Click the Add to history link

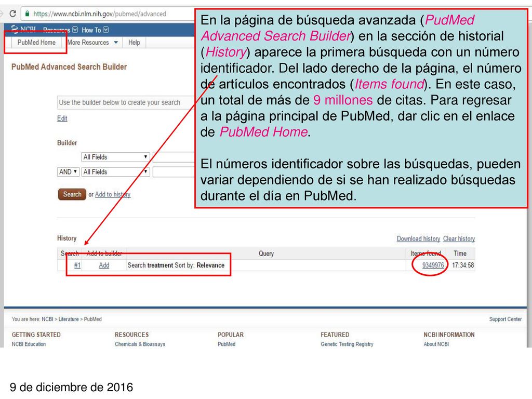[x=113, y=194]
